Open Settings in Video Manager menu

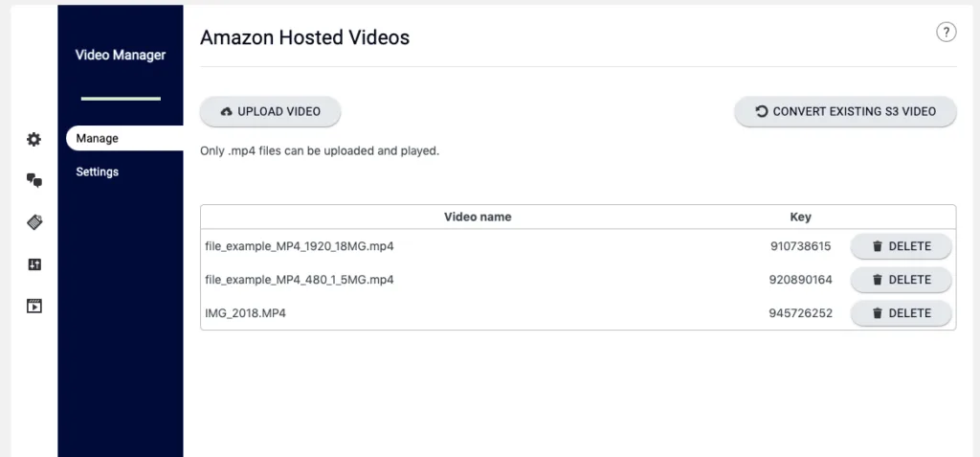[97, 171]
